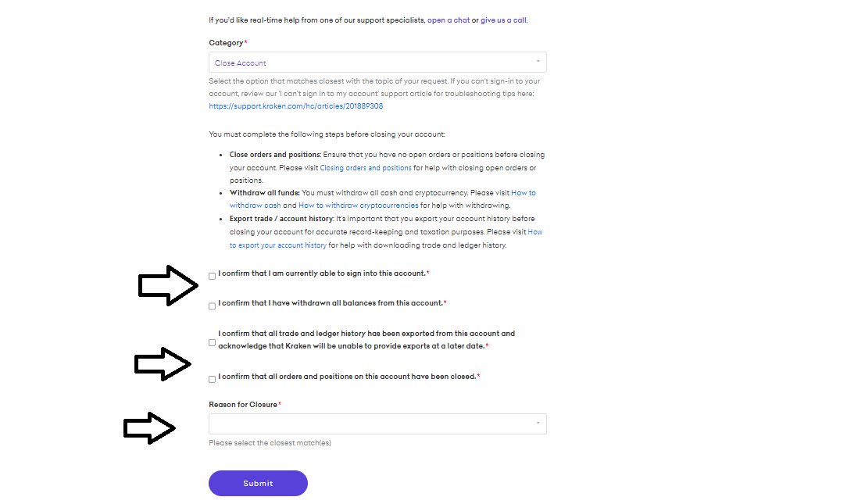Open the 'open a chat' link
The image size is (847, 504).
point(449,20)
